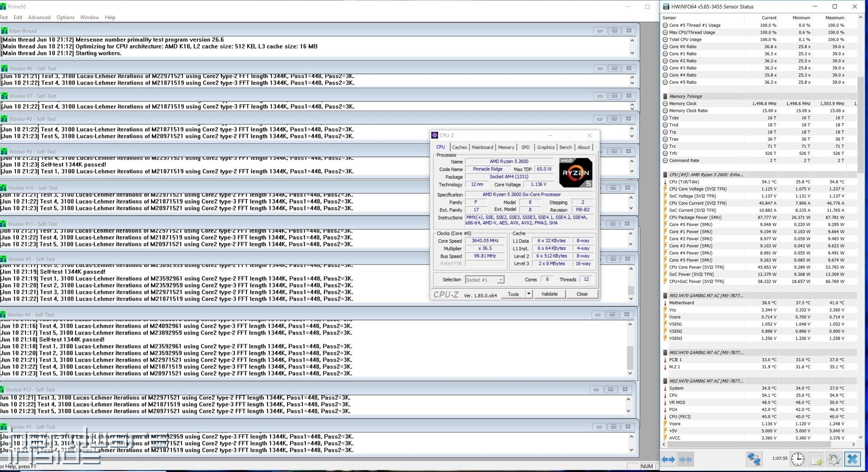Open the Advanced menu in Prime95

tap(39, 17)
